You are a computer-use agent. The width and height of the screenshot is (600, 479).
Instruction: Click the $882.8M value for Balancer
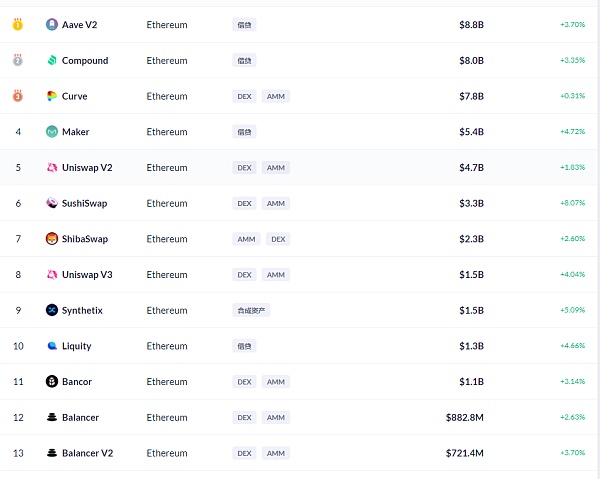click(x=465, y=418)
